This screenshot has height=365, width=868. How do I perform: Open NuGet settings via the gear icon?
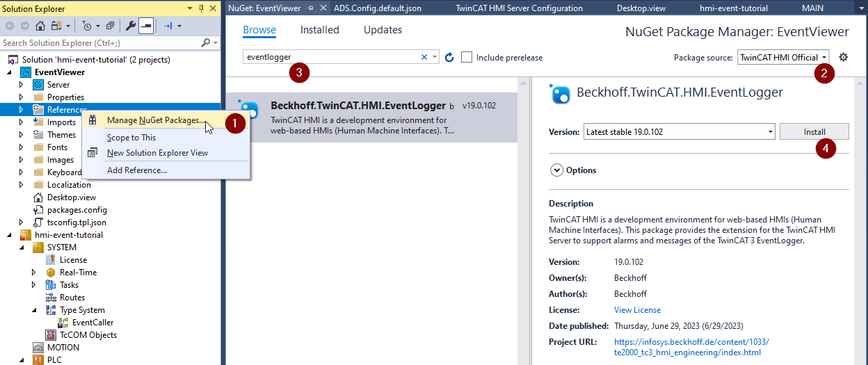(x=844, y=57)
